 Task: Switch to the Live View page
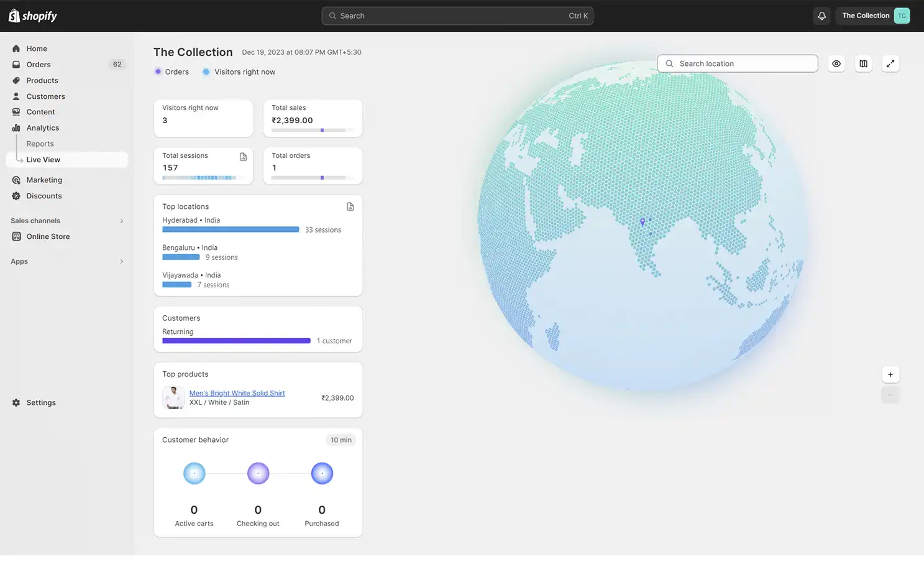point(43,159)
